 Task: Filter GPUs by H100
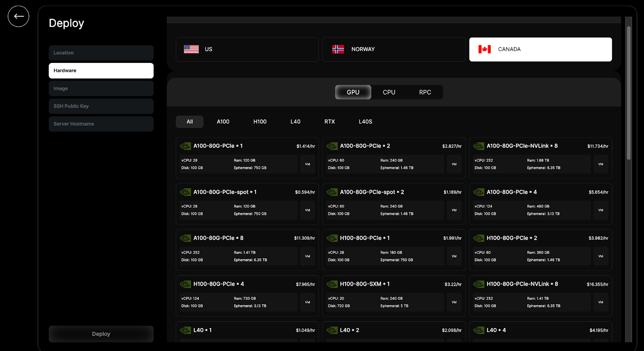pyautogui.click(x=260, y=122)
